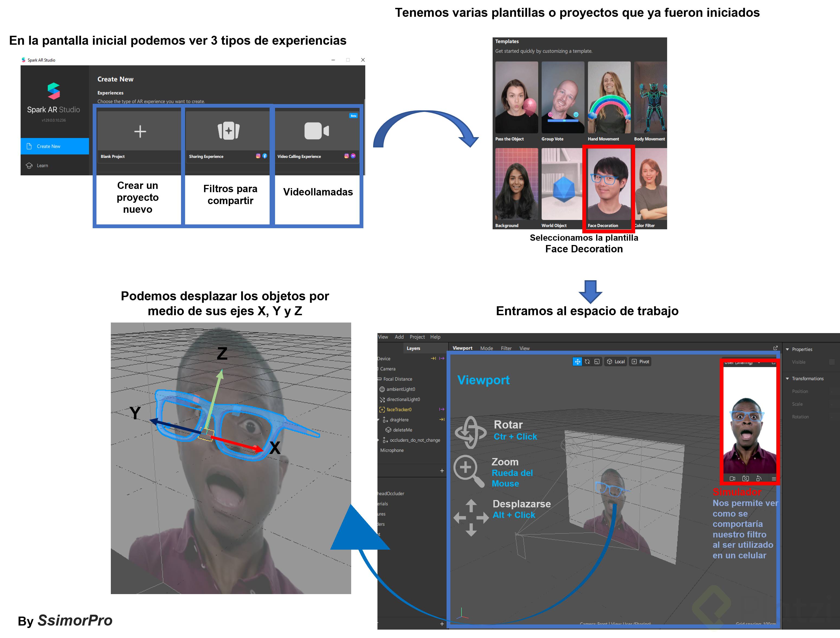Click yellow arrow indicator on Device row
This screenshot has height=638, width=840.
point(433,359)
